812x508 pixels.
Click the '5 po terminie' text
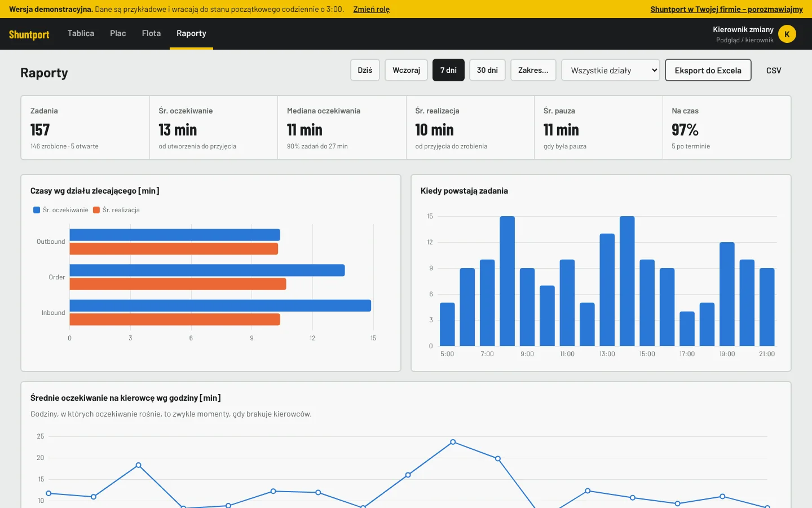[x=691, y=146]
